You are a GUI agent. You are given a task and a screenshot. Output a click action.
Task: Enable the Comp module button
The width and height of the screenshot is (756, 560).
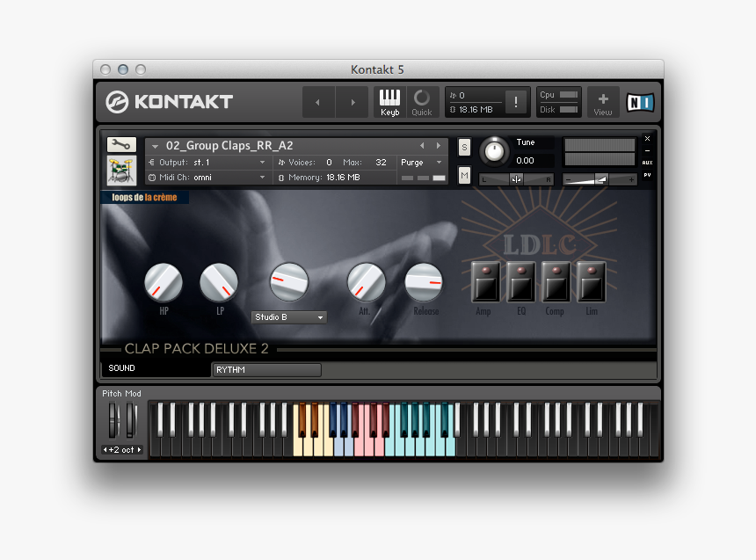click(556, 281)
